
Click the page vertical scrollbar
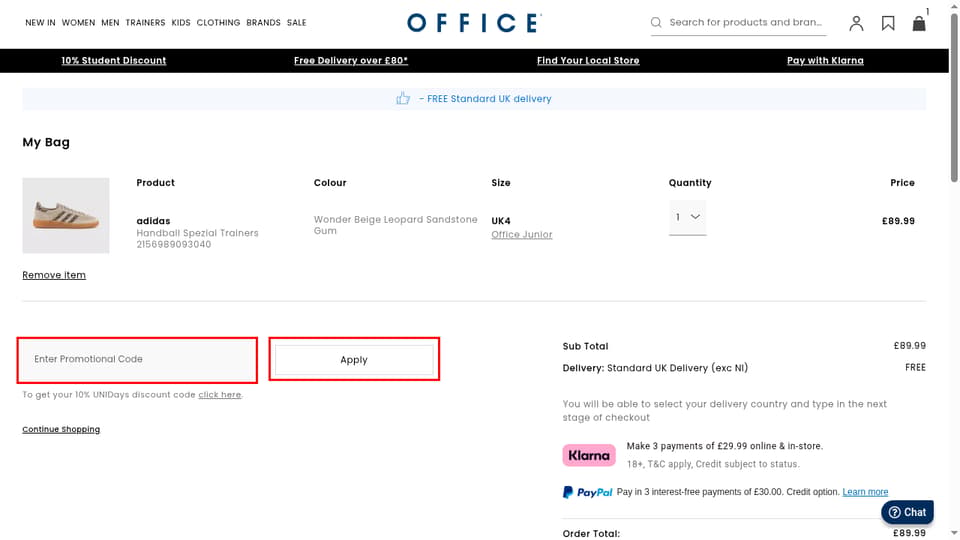tap(954, 98)
